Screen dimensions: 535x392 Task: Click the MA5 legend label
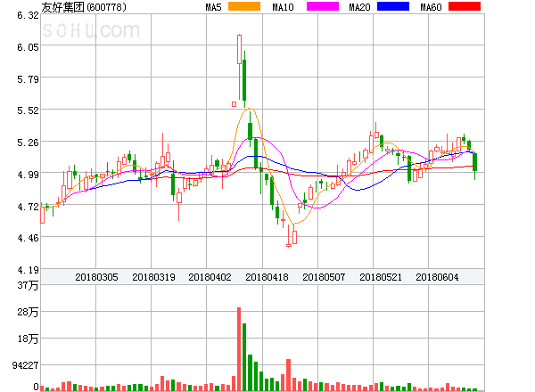click(x=213, y=7)
